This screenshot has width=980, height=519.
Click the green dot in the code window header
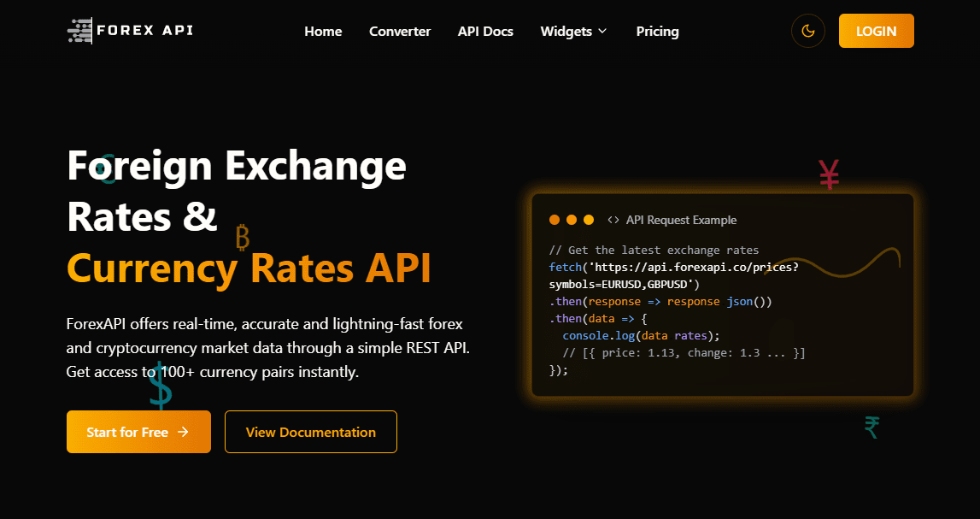tap(587, 220)
